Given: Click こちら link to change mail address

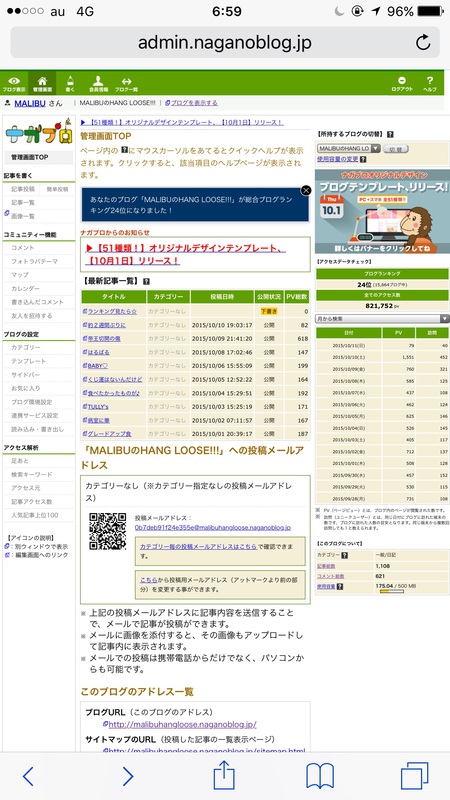Looking at the screenshot, I should tap(148, 580).
